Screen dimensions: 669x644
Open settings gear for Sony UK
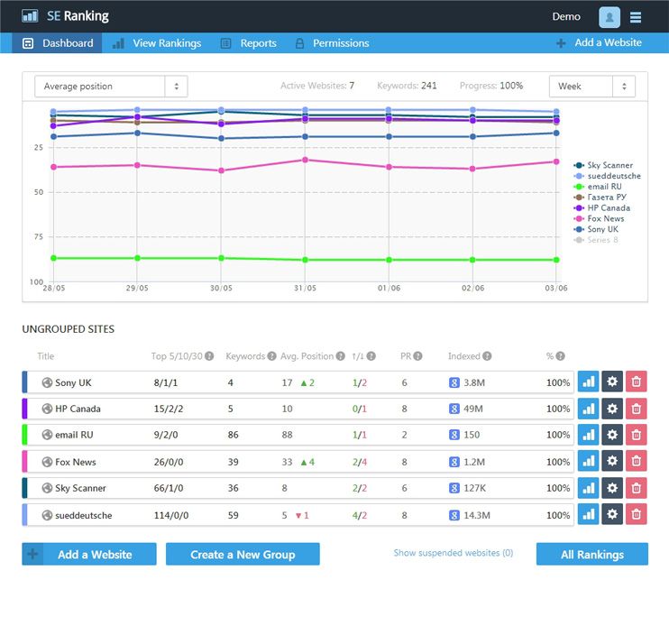pyautogui.click(x=612, y=382)
